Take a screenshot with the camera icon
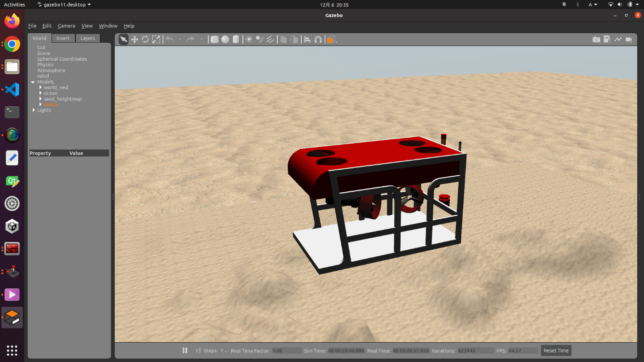The width and height of the screenshot is (644, 362). click(596, 40)
